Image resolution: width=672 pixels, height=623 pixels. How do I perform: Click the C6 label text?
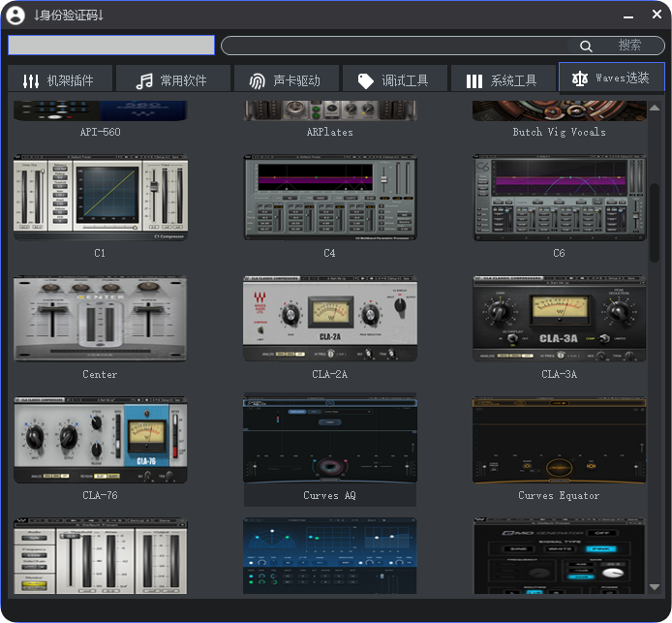point(560,253)
